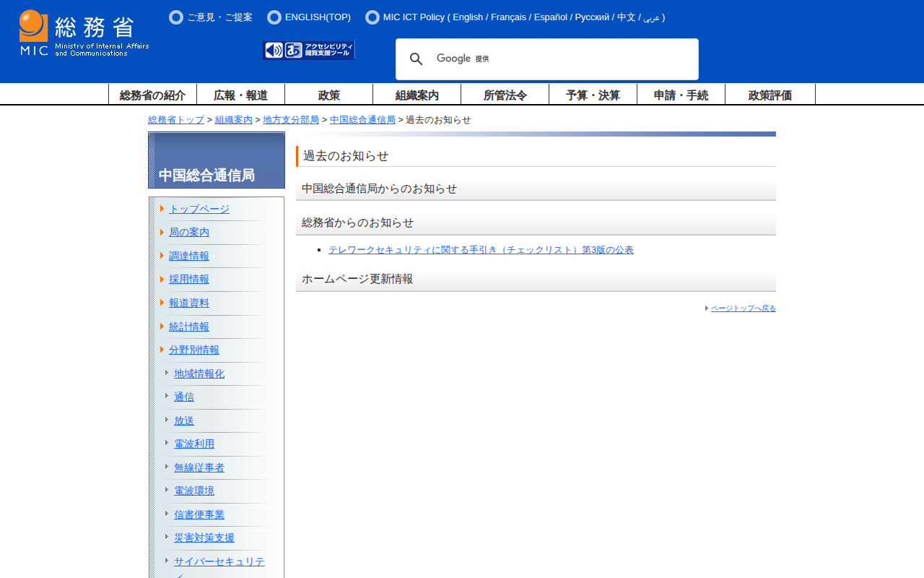Click the circle icon beside ENGLISH(TOP)
The height and width of the screenshot is (578, 924).
[x=274, y=17]
